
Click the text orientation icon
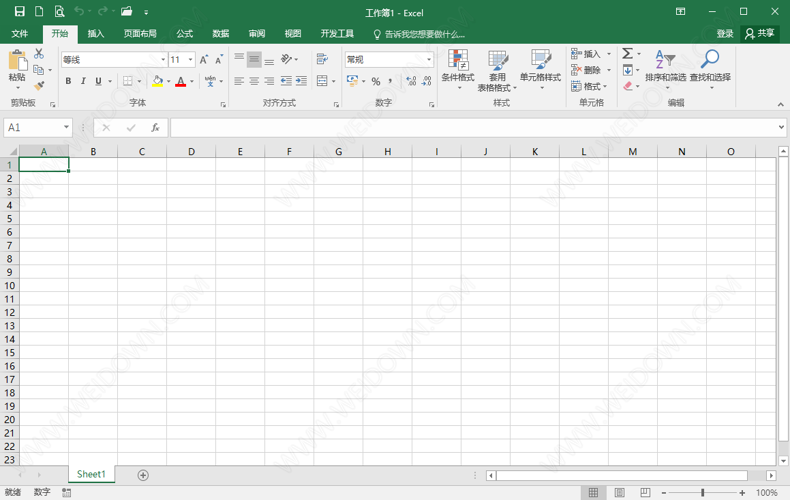[x=286, y=59]
